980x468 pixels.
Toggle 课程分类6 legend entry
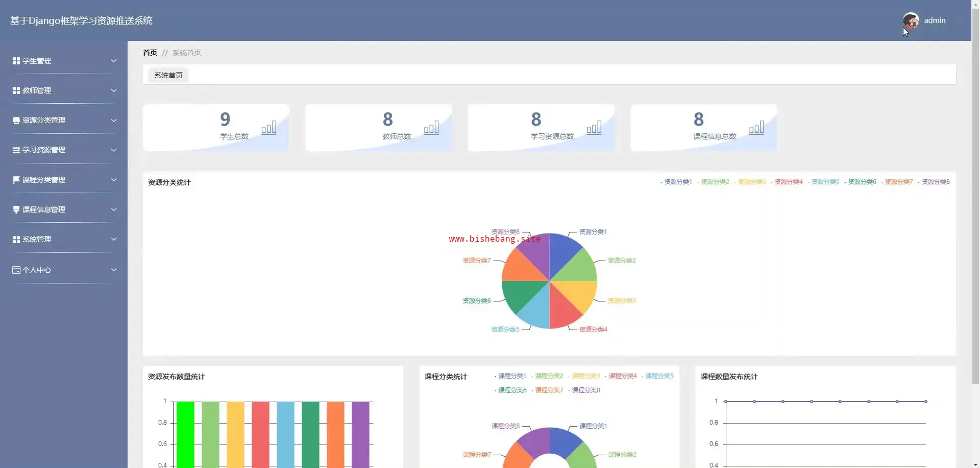coord(510,390)
